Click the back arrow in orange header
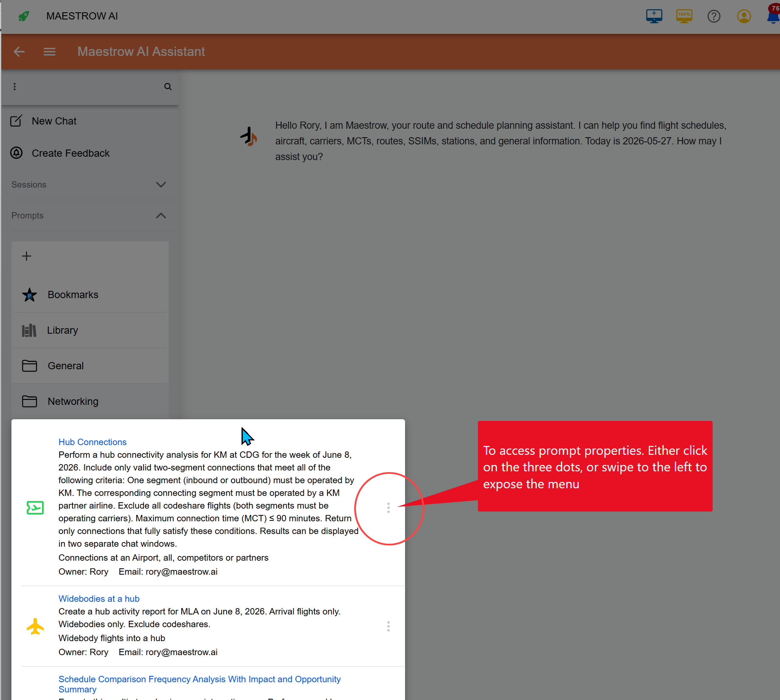Image resolution: width=780 pixels, height=700 pixels. point(19,52)
